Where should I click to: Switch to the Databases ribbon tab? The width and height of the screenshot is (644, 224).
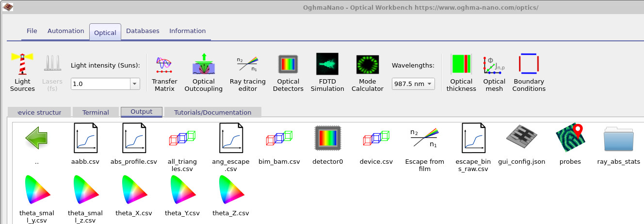coord(143,31)
